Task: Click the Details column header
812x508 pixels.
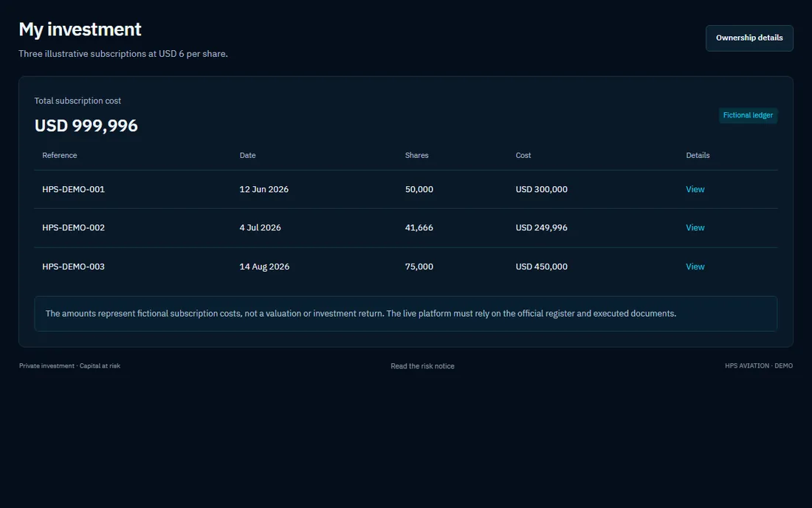Action: pyautogui.click(x=698, y=155)
